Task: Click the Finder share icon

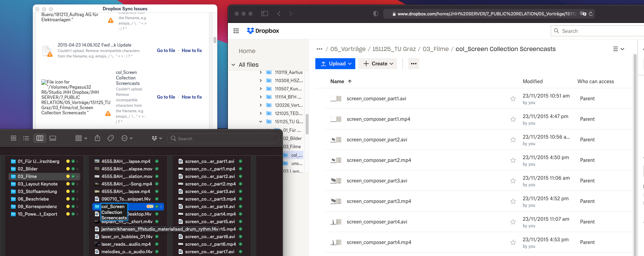Action: [x=97, y=138]
